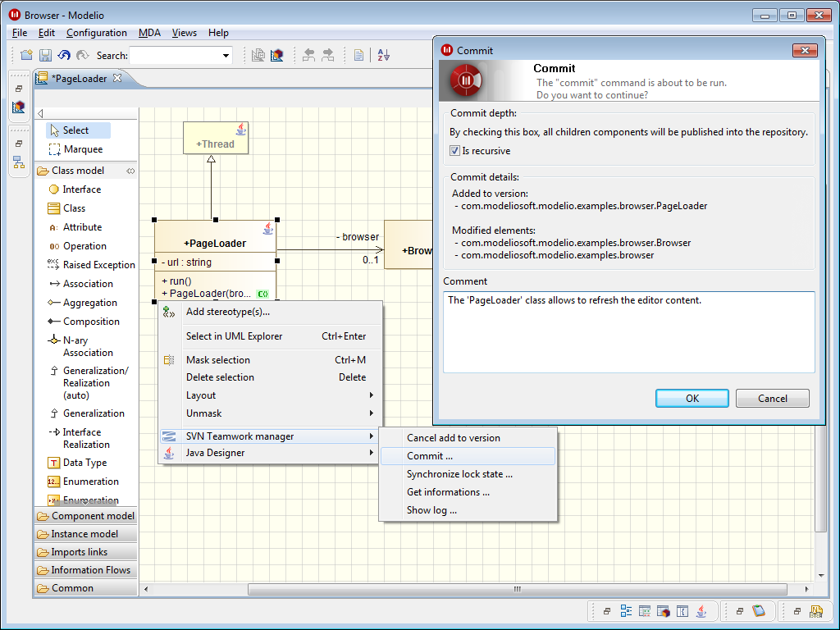Open the outline tree view in status bar
The height and width of the screenshot is (630, 840).
626,610
